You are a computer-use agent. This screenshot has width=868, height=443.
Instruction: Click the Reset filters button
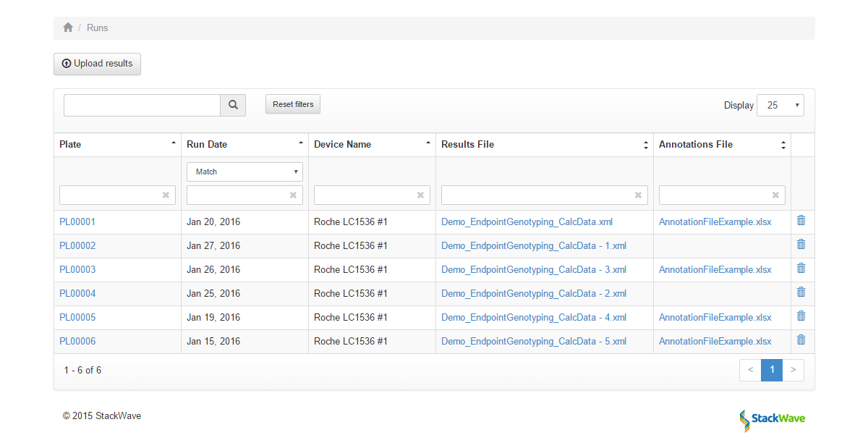click(x=292, y=104)
